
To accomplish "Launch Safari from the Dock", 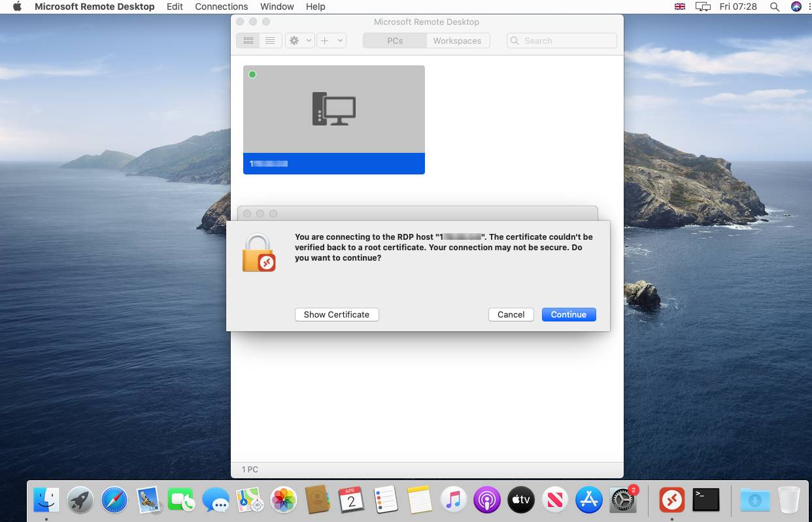I will tap(114, 500).
